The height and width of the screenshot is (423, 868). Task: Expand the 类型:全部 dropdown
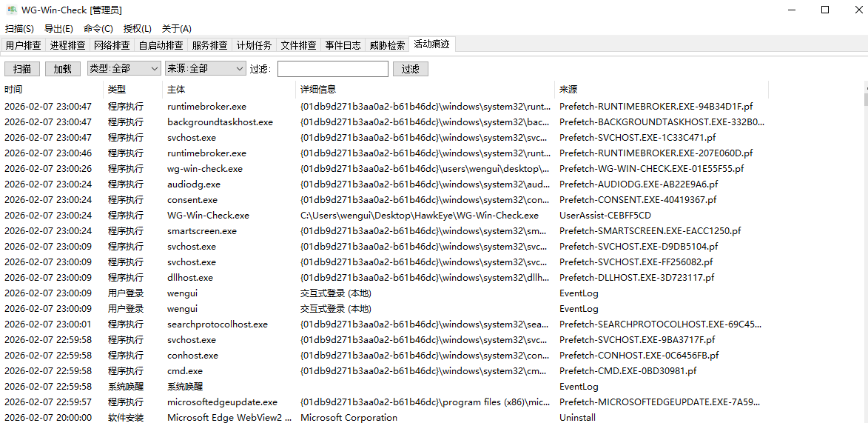coord(124,69)
